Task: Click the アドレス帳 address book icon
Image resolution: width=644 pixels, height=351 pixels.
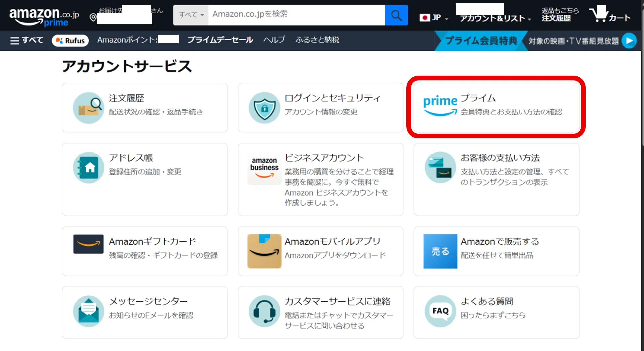Action: point(89,168)
